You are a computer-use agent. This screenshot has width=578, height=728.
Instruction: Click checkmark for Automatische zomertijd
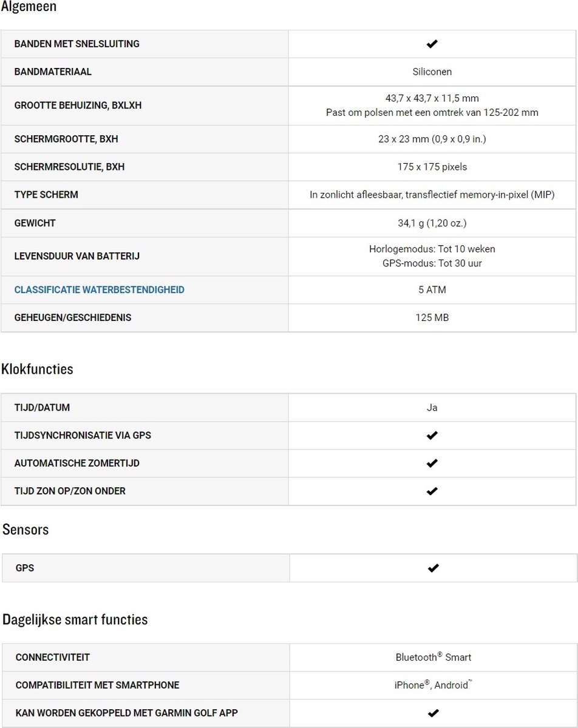(x=432, y=463)
